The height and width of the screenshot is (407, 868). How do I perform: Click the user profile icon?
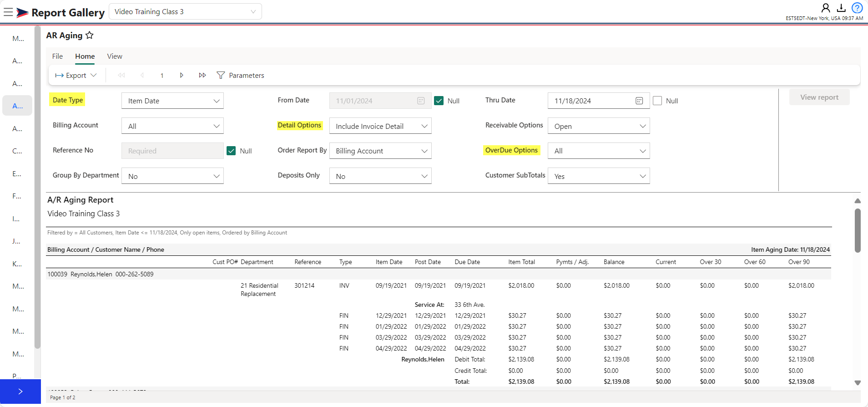[x=825, y=8]
